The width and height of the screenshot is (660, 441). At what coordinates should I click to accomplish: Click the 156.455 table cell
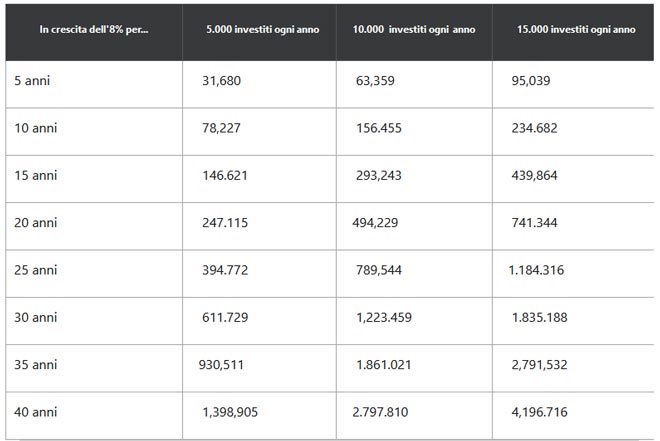378,128
